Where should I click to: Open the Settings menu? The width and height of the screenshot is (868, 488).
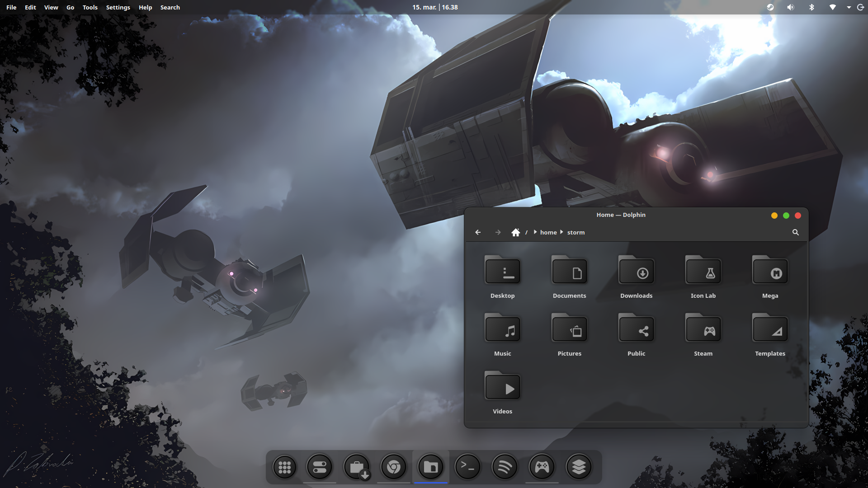(118, 7)
